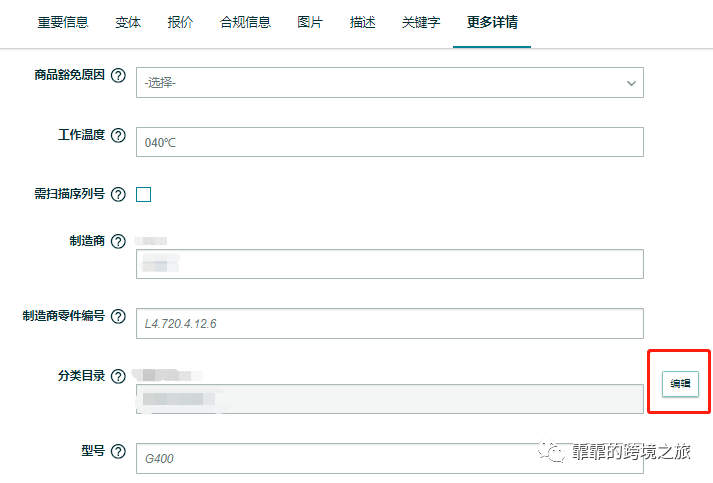713x483 pixels.
Task: Click help icon beside 工作温度
Action: coord(118,136)
